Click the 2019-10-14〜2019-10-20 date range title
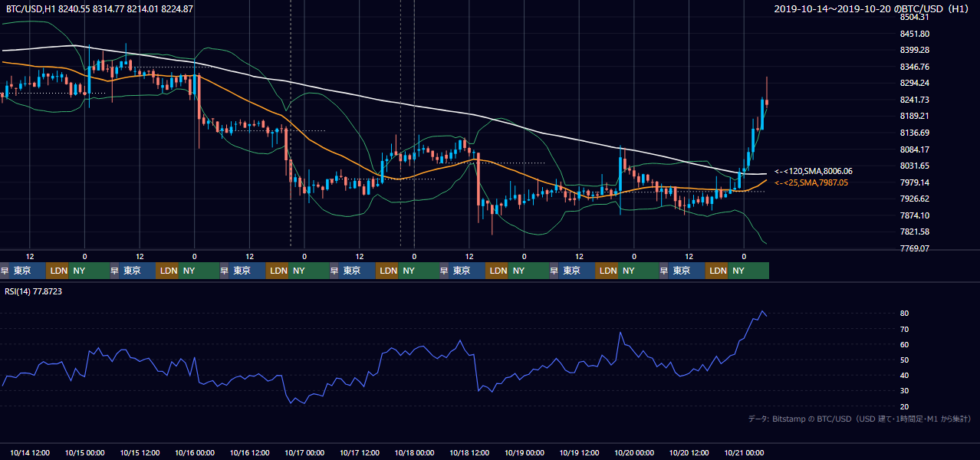 tap(873, 9)
